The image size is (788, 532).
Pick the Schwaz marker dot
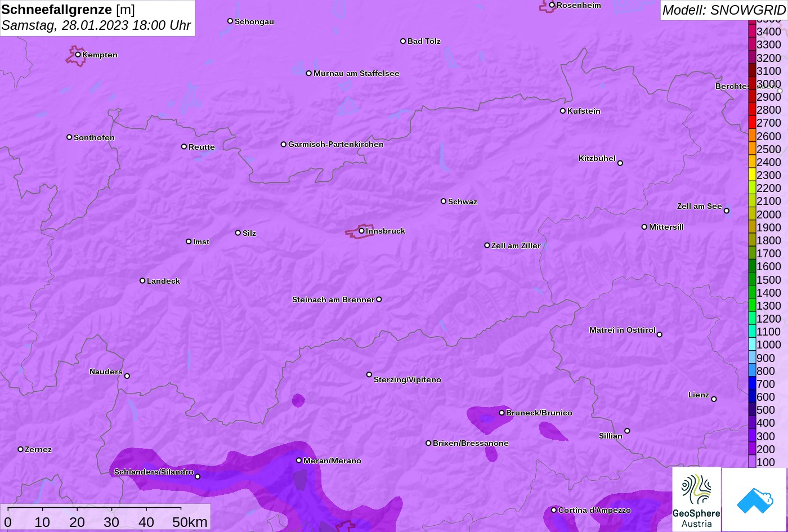point(444,201)
